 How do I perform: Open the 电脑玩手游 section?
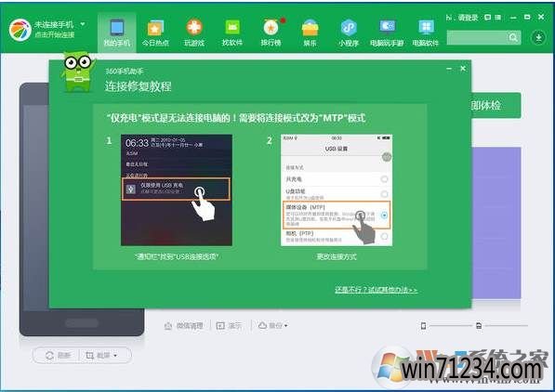coord(387,33)
